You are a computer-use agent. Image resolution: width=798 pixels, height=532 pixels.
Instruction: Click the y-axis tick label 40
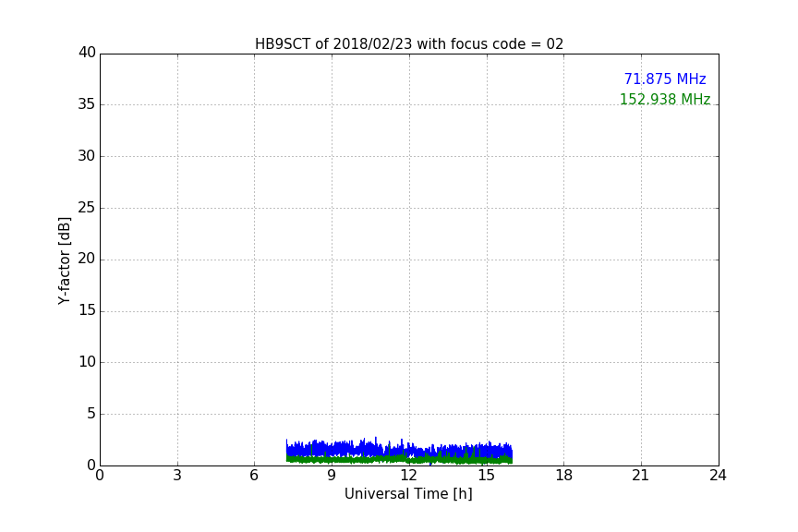coord(87,53)
